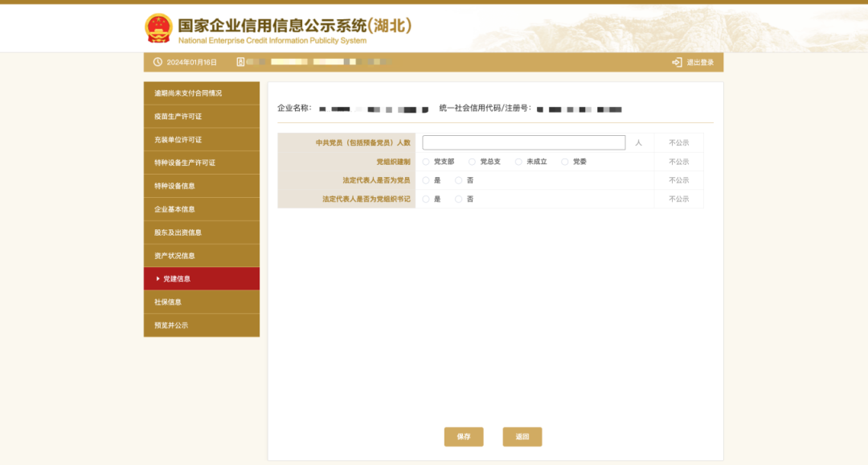Pick the 党委 radio option
The width and height of the screenshot is (868, 465).
pos(565,162)
